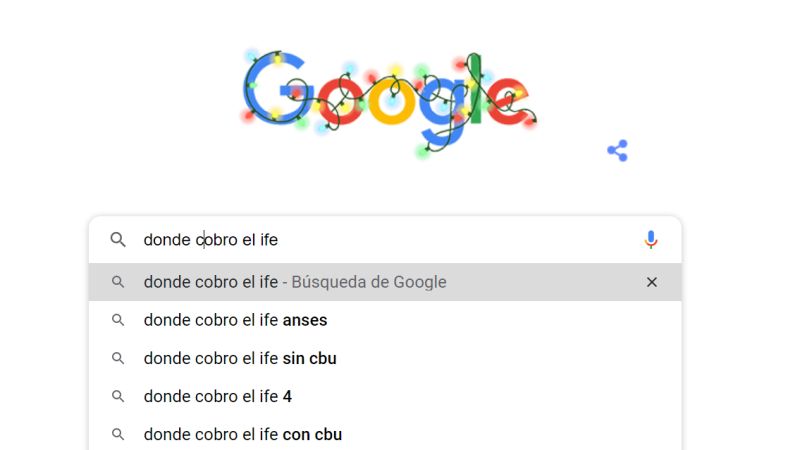Viewport: 800px width, 450px height.
Task: Select 'donde cobro el ife anses' suggestion
Action: (x=235, y=320)
